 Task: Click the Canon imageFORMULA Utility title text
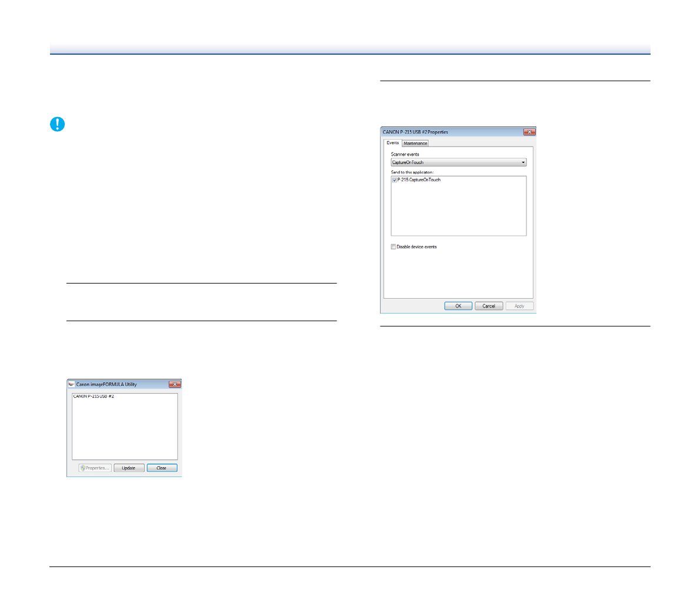[106, 384]
